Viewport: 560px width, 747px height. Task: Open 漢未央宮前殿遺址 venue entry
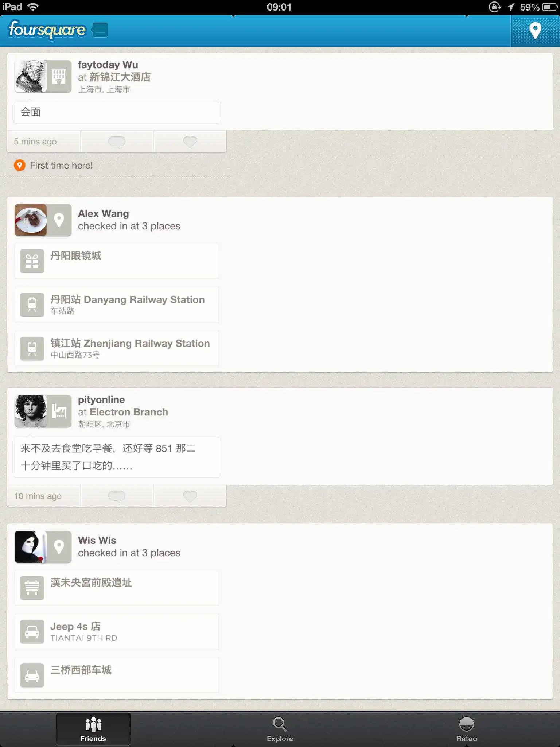(x=117, y=588)
